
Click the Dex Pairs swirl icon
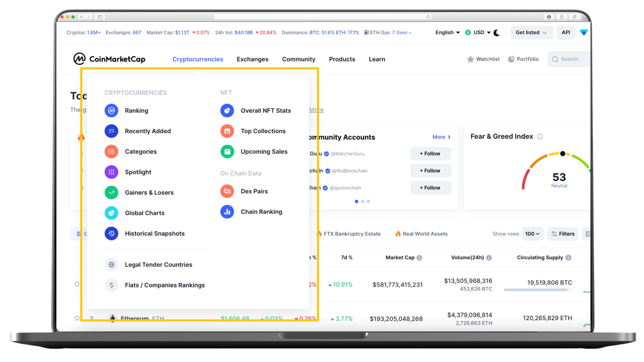click(x=227, y=191)
